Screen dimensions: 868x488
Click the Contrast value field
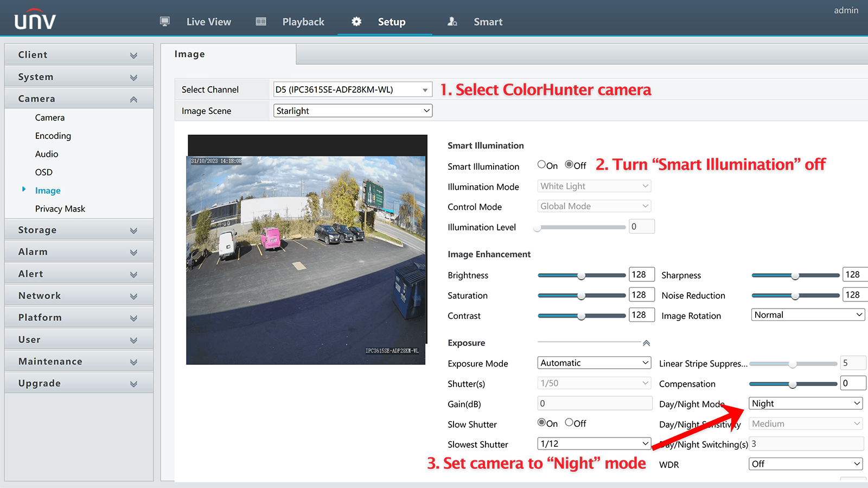coord(642,315)
